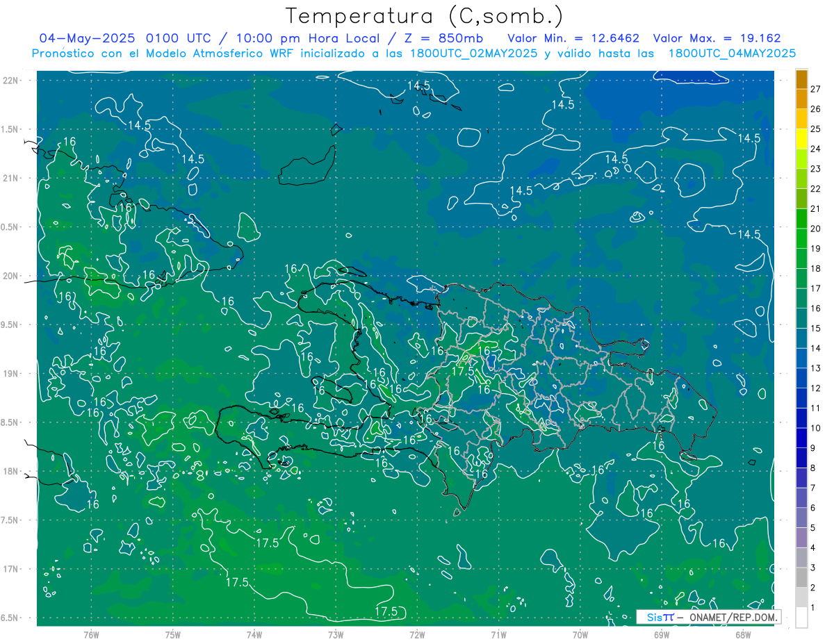Click the '72W' longitude axis label
834x644 pixels.
pyautogui.click(x=417, y=635)
